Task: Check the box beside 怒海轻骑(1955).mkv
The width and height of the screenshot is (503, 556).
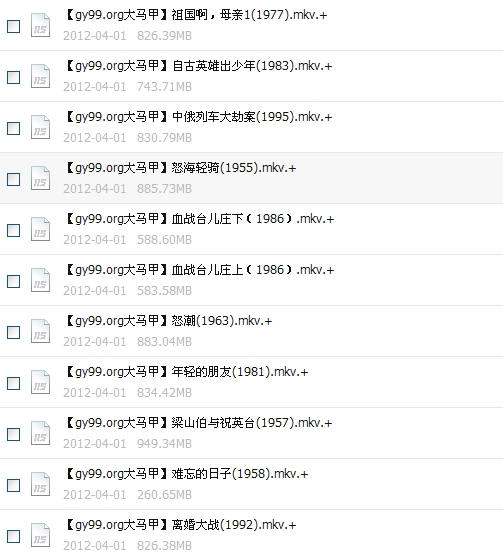Action: tap(13, 179)
